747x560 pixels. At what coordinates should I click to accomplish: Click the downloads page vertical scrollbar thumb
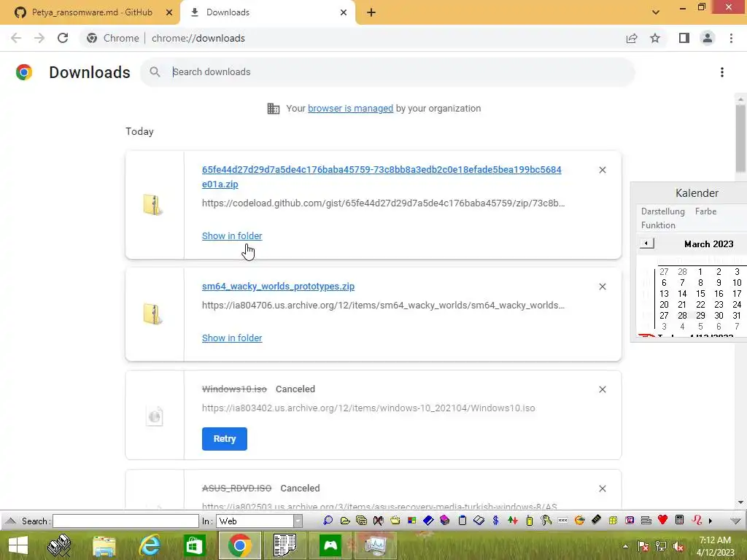pyautogui.click(x=740, y=138)
